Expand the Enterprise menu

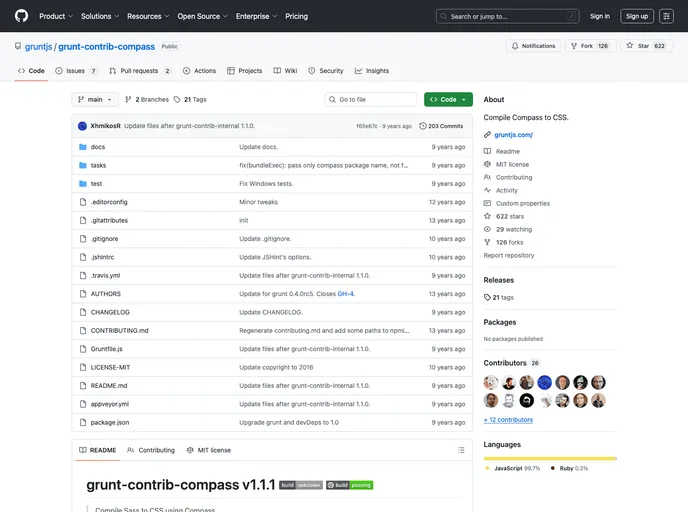click(256, 16)
